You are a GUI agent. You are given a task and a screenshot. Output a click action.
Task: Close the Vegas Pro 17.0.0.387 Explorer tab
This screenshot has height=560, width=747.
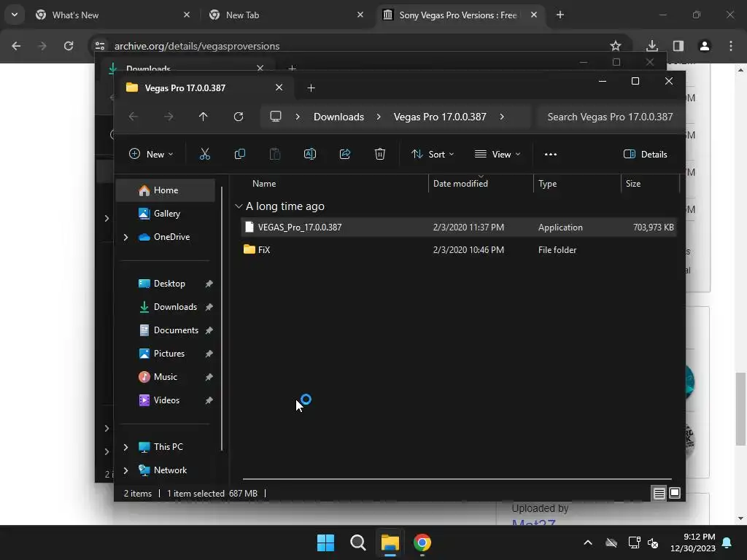pyautogui.click(x=279, y=87)
